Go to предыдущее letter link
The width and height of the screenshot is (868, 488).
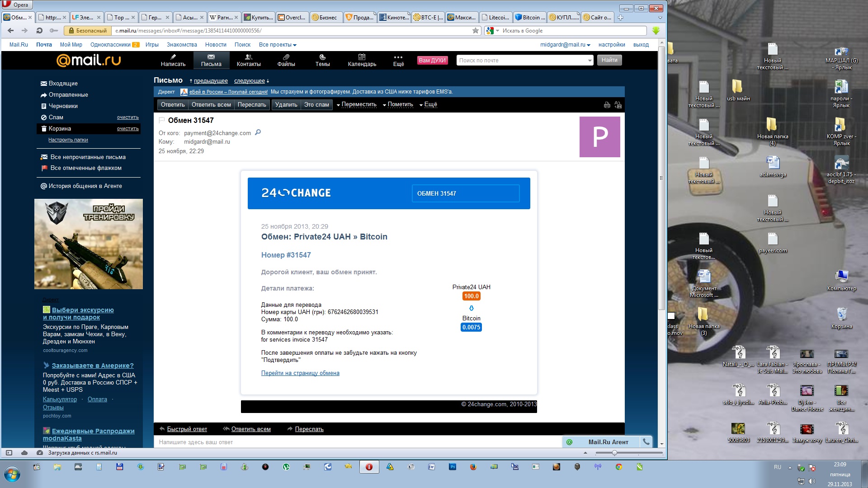point(211,80)
